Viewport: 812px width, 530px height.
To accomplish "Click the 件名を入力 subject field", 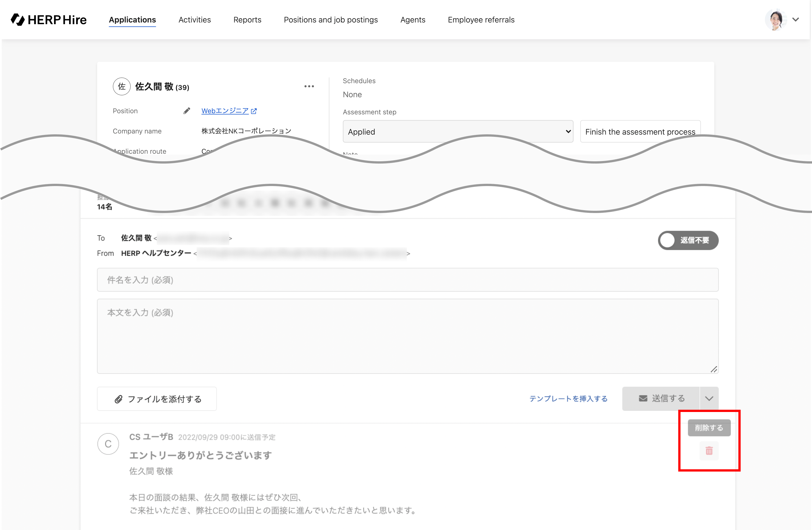I will [407, 280].
